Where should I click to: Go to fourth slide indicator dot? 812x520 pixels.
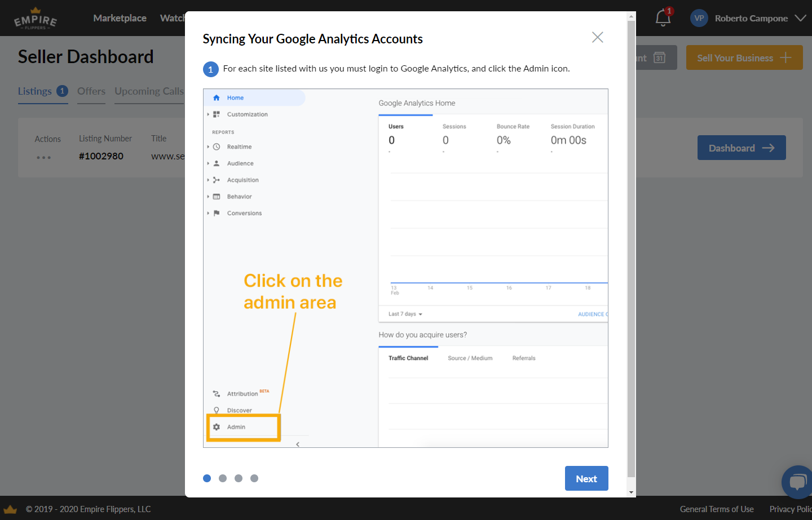(x=254, y=478)
